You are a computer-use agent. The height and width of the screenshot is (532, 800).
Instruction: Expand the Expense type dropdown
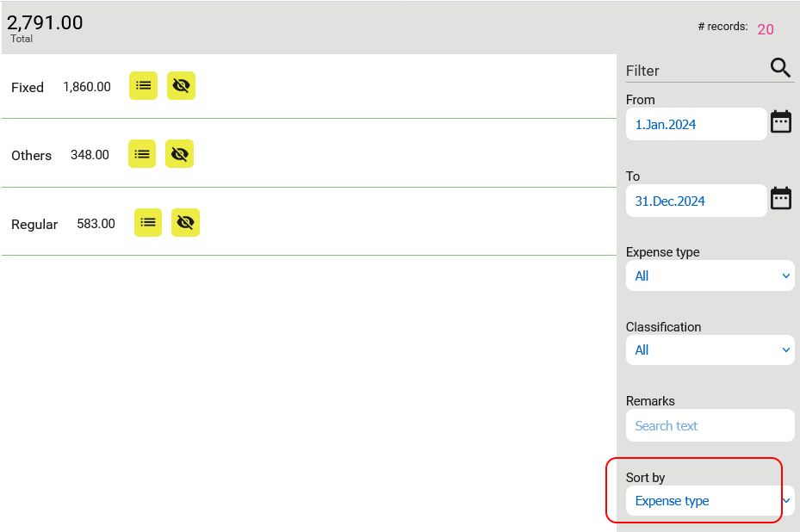[710, 276]
